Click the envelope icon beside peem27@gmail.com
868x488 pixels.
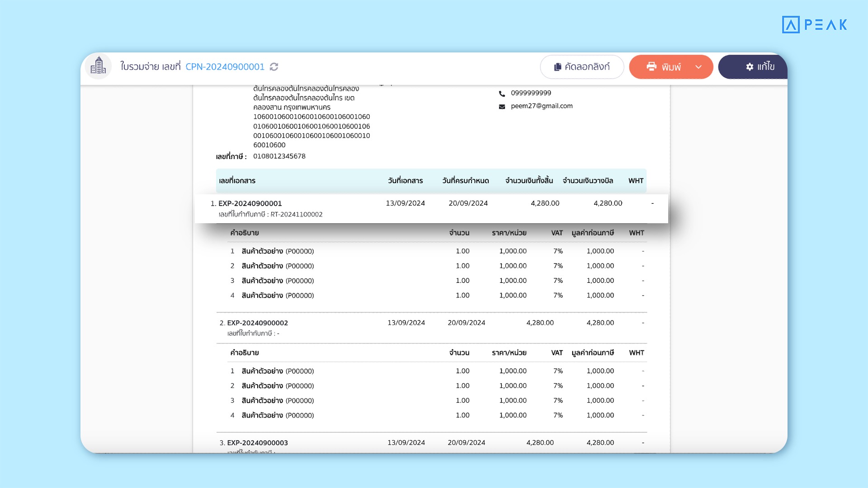tap(502, 107)
